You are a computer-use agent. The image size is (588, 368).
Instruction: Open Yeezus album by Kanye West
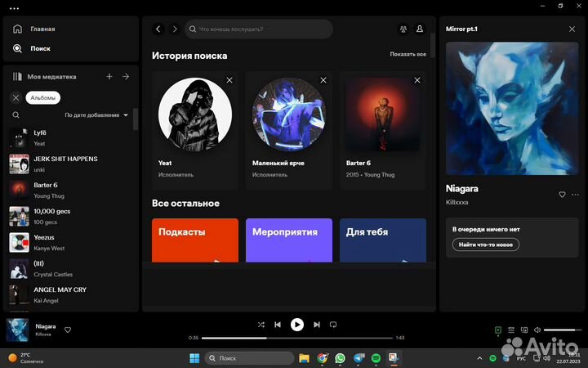point(69,243)
